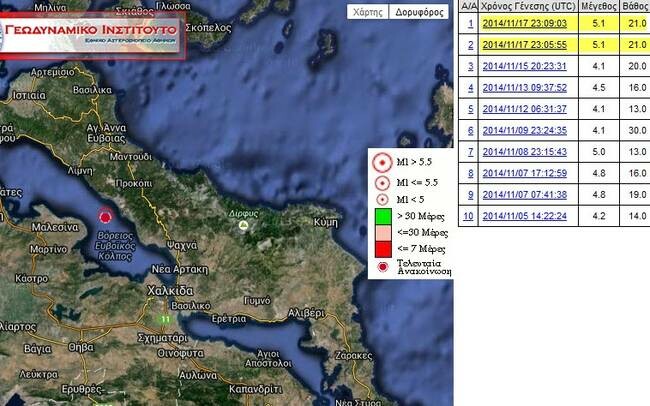Click the green route 11 road badge

point(165,319)
